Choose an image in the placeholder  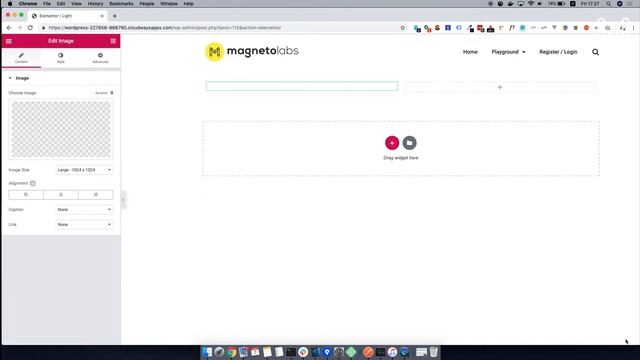pyautogui.click(x=61, y=129)
